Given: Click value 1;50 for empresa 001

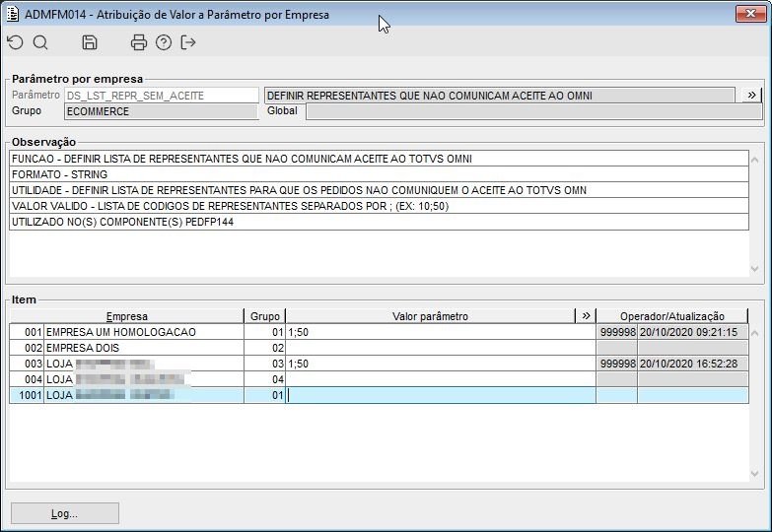Looking at the screenshot, I should pyautogui.click(x=441, y=332).
